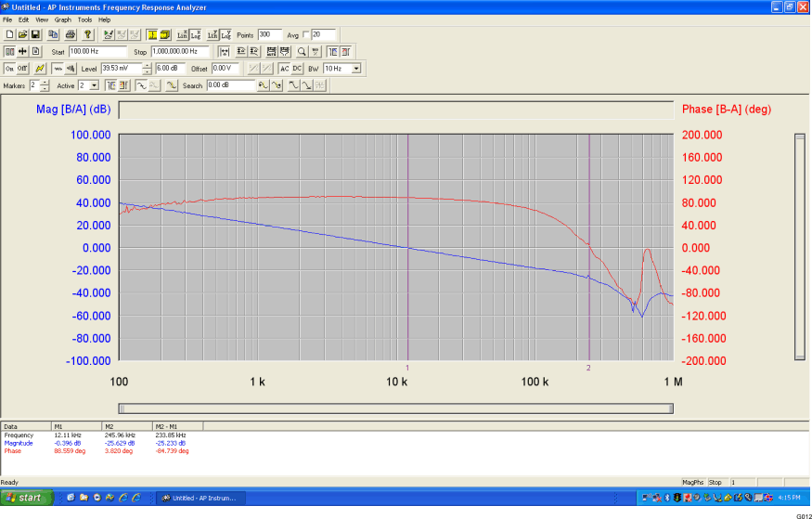Expand the Active marker dropdown
The height and width of the screenshot is (519, 812).
[x=93, y=85]
